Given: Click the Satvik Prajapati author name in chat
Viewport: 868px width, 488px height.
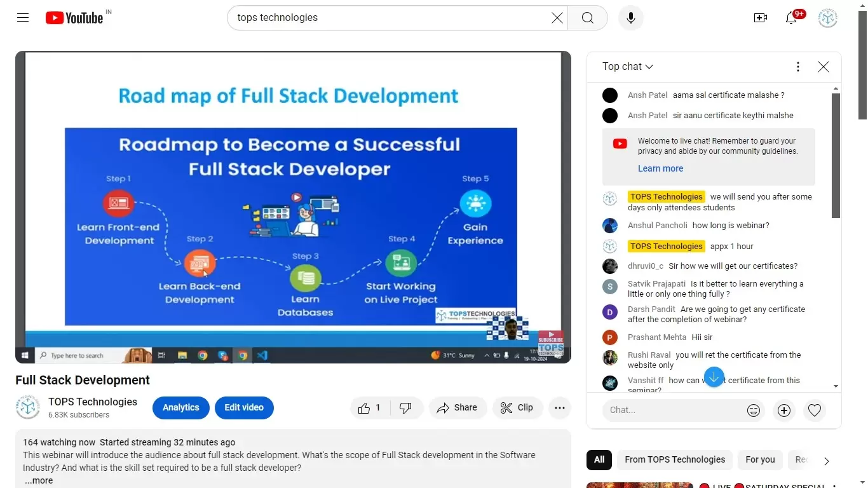Looking at the screenshot, I should click(x=657, y=284).
